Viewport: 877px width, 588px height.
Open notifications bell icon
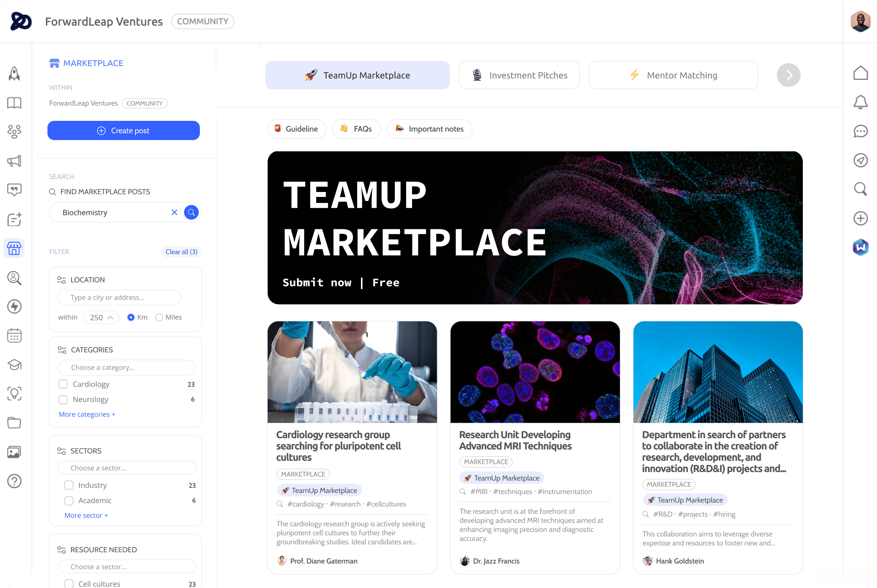click(860, 102)
